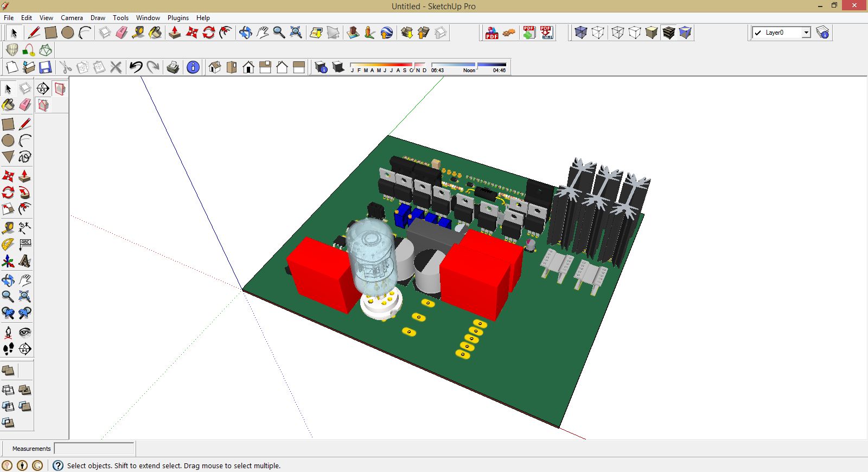Toggle the Terrain person icon

(x=369, y=33)
